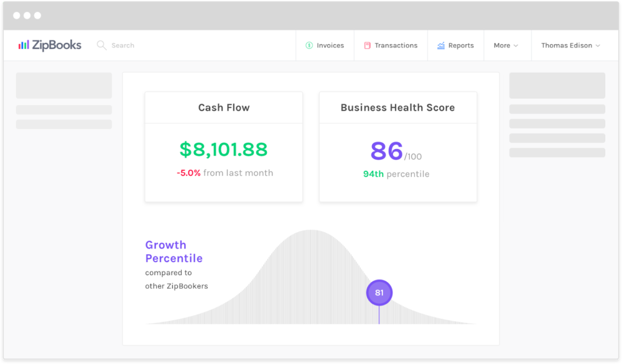Focus the Search input field

123,45
